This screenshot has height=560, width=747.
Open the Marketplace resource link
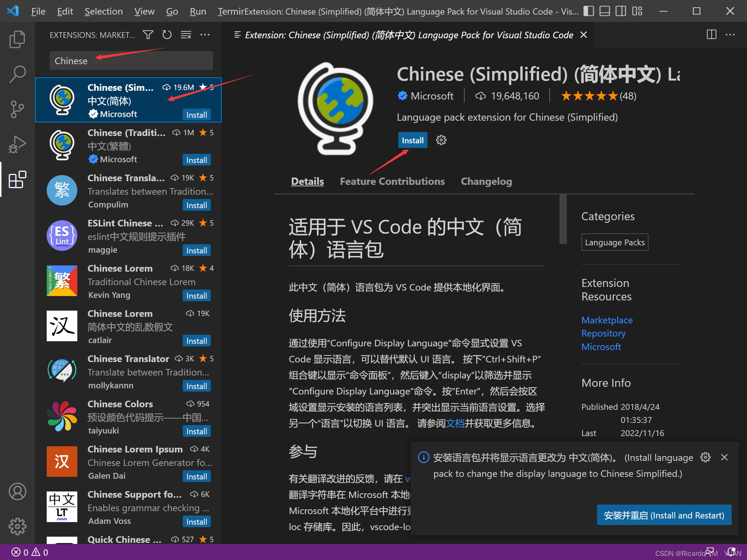pyautogui.click(x=607, y=320)
